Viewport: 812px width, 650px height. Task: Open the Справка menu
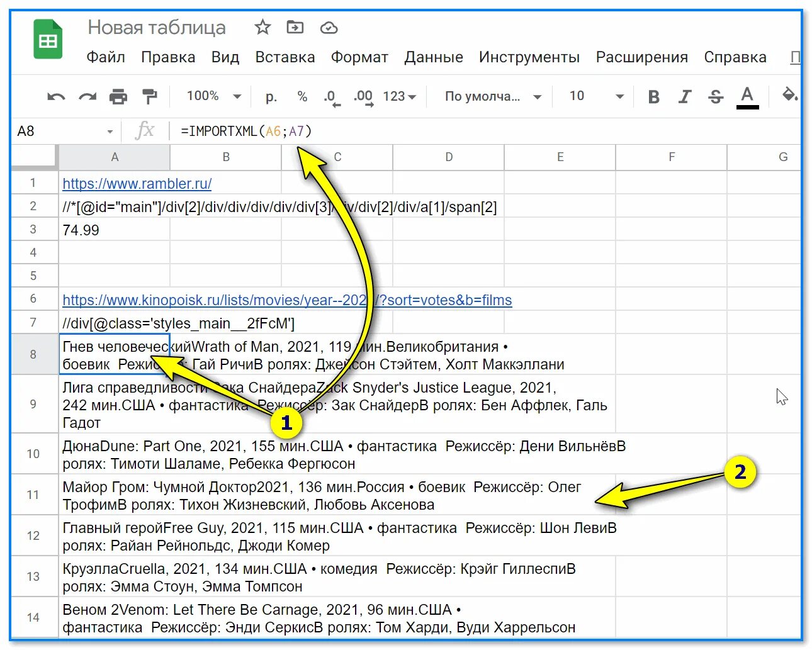tap(735, 57)
